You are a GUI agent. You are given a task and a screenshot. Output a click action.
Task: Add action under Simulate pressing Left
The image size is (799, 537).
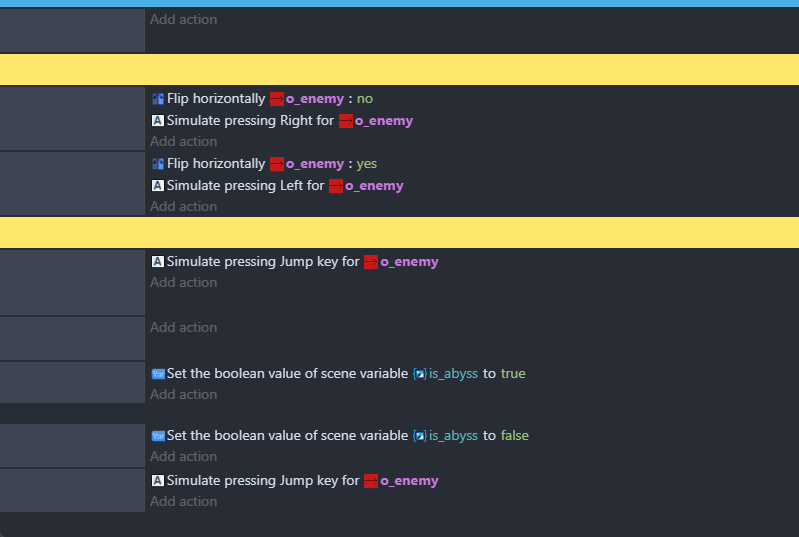183,207
